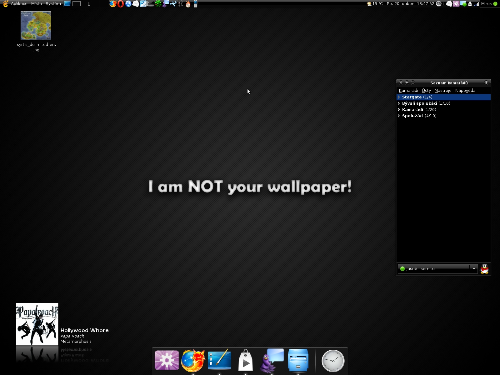Click the GNOME foot Applications menu
This screenshot has height=375, width=500.
[5, 4]
